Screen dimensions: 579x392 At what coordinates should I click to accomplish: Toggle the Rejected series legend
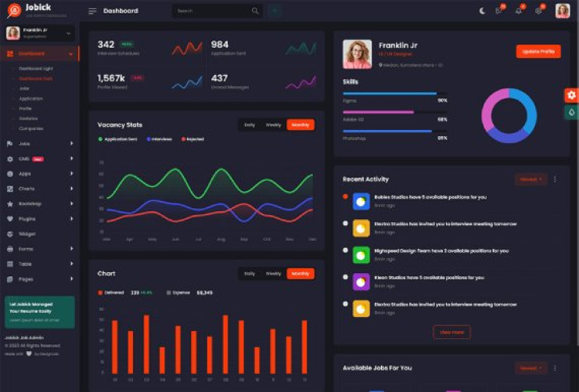(192, 138)
